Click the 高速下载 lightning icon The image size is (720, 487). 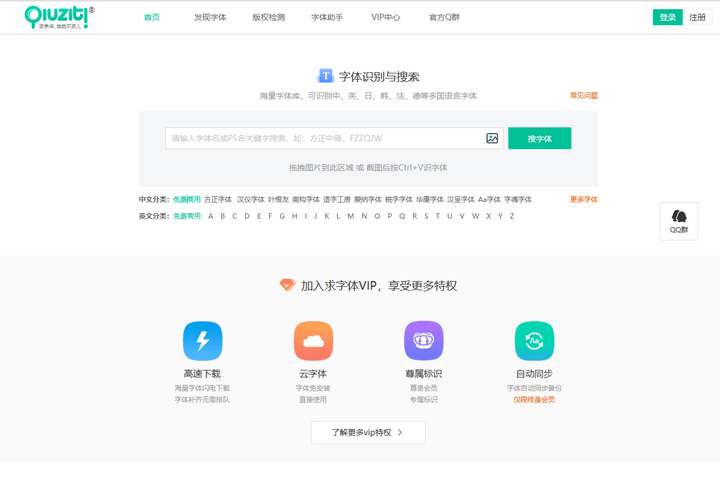202,341
